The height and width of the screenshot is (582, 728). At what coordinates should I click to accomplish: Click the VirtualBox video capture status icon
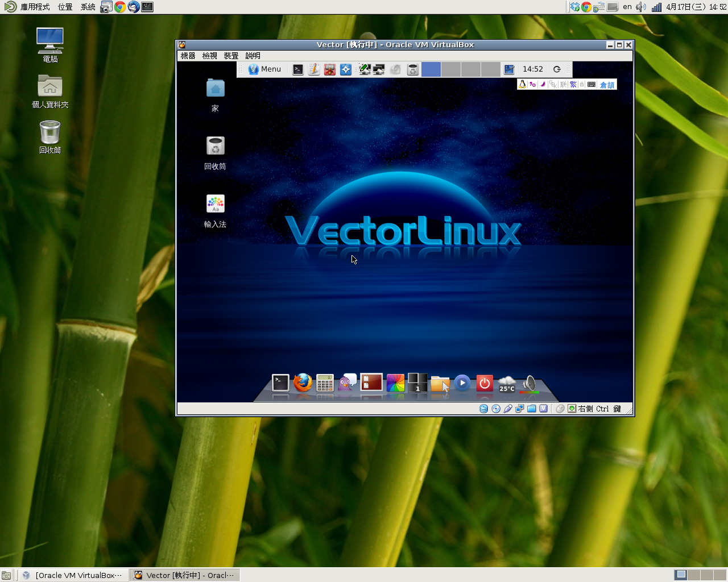pos(544,409)
